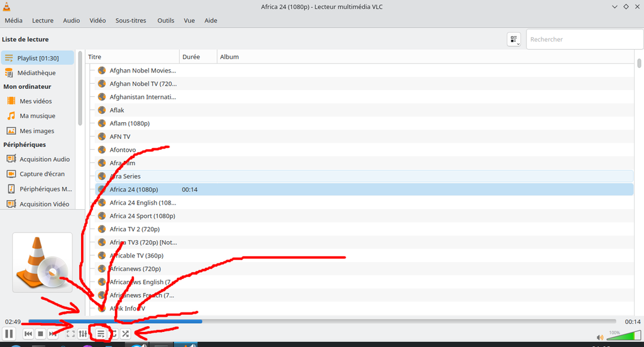Focus the Rechercher search field

584,40
